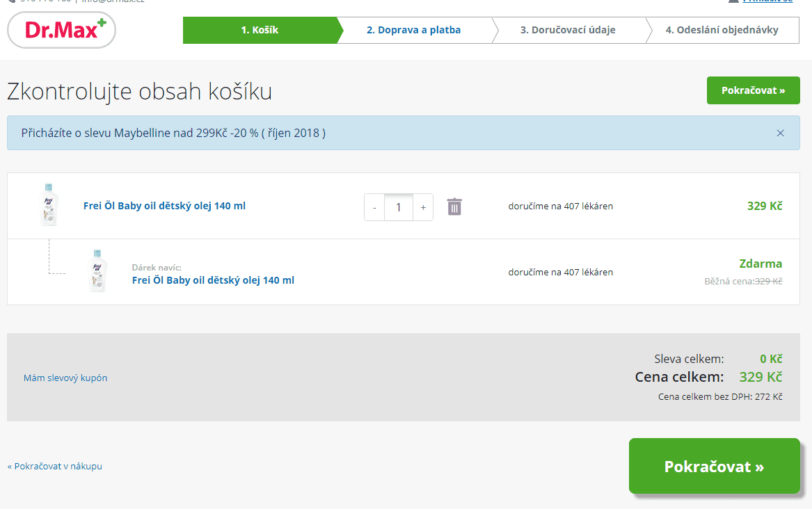Click the '329 Kč' total price value
Viewport: 812px width, 509px height.
point(761,377)
